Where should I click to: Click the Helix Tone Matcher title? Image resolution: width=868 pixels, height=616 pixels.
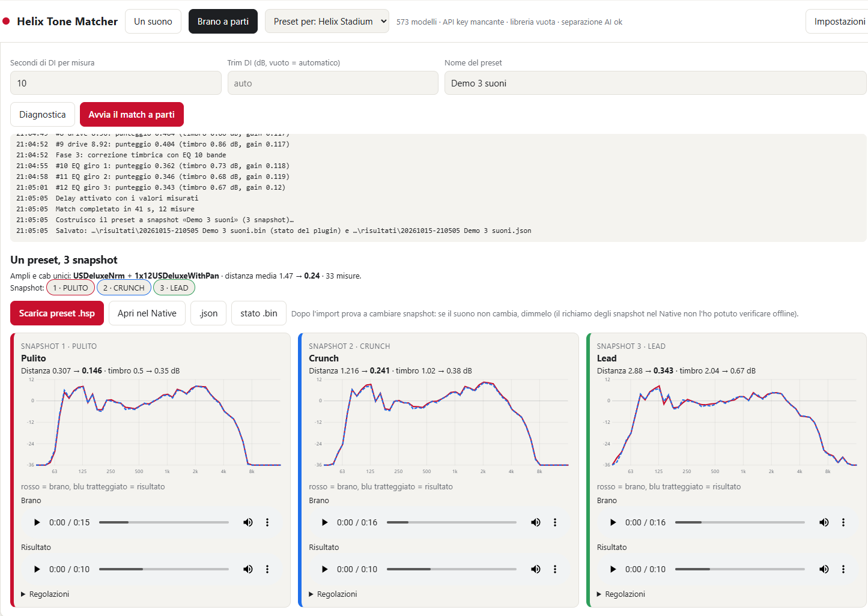[67, 21]
